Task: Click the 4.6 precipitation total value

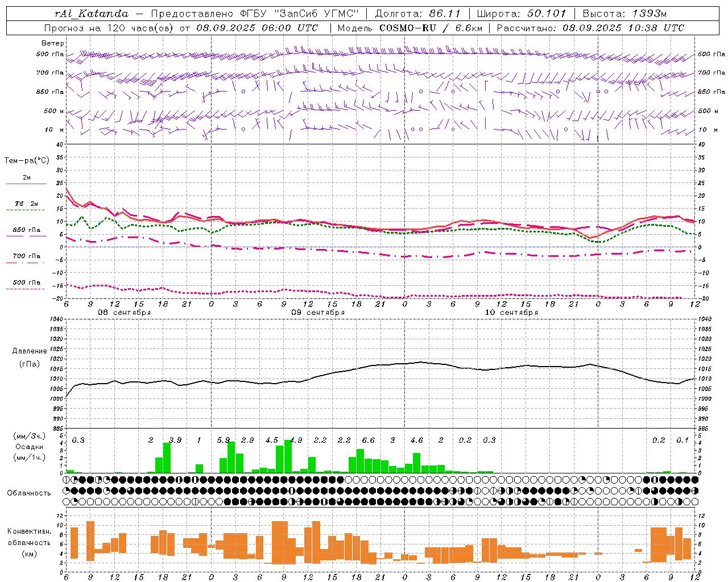Action: [417, 440]
